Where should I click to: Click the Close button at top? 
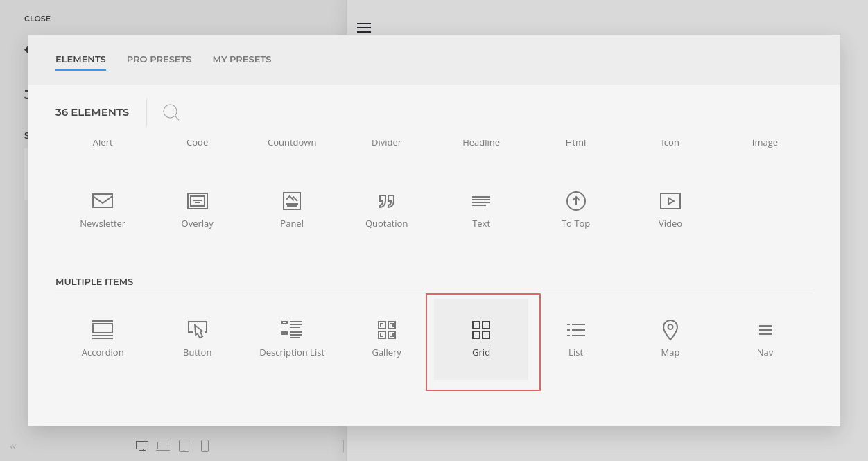click(37, 19)
